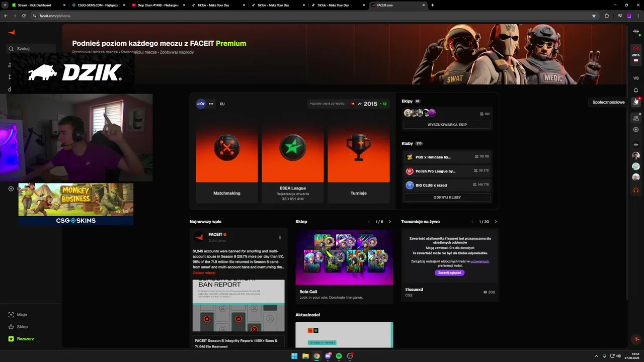Open the VS item in the right sidebar
The width and height of the screenshot is (644, 362).
pos(636,78)
